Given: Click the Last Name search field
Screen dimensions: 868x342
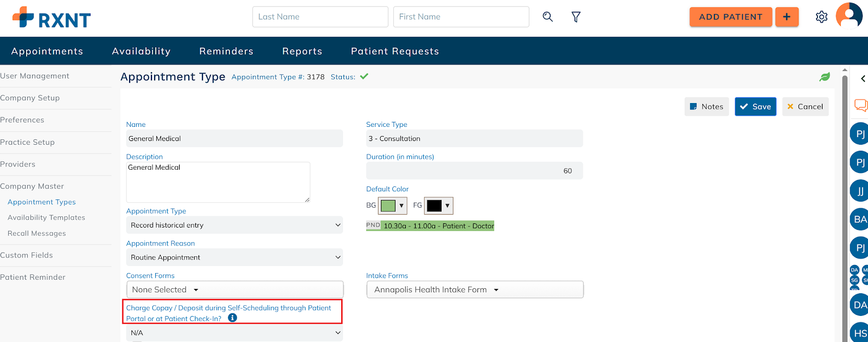Looking at the screenshot, I should pyautogui.click(x=320, y=17).
